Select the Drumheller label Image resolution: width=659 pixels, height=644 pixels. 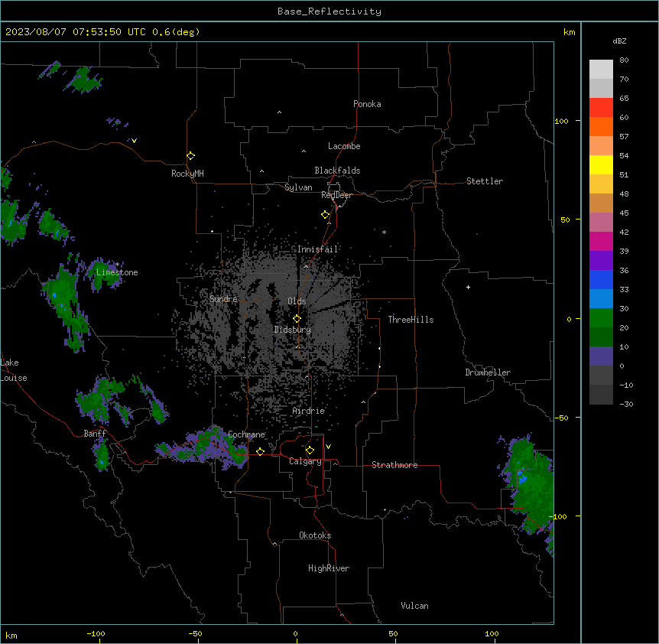(x=488, y=372)
